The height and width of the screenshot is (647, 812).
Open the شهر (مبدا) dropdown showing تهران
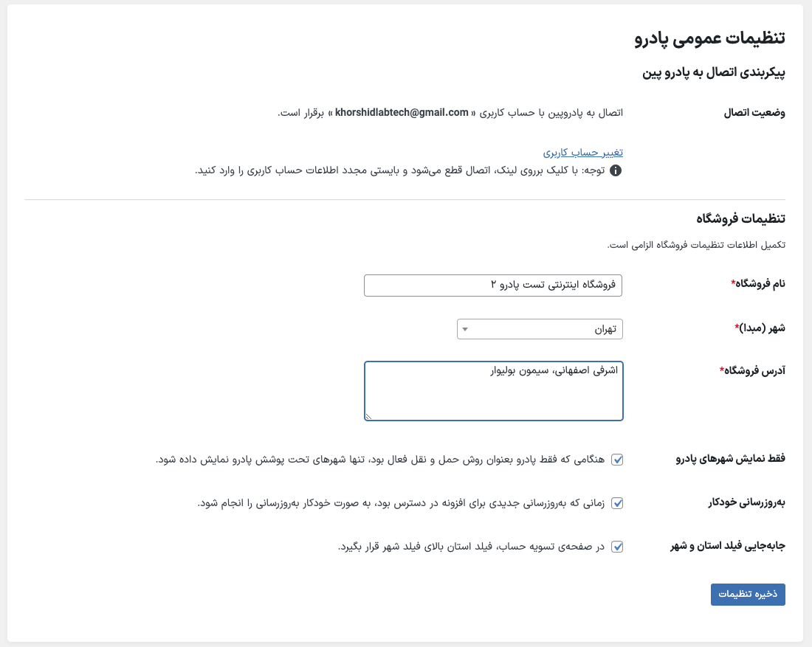[x=540, y=329]
